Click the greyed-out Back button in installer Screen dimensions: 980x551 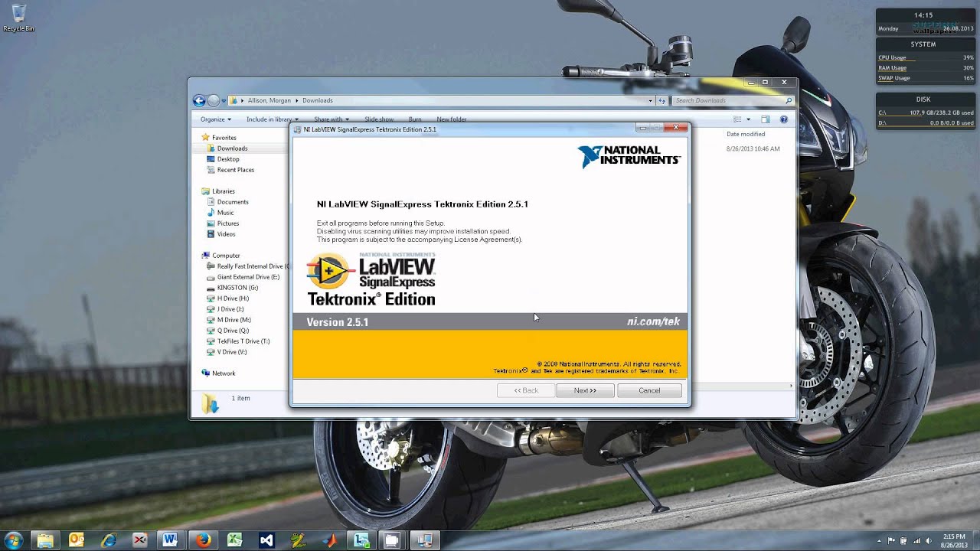[526, 390]
